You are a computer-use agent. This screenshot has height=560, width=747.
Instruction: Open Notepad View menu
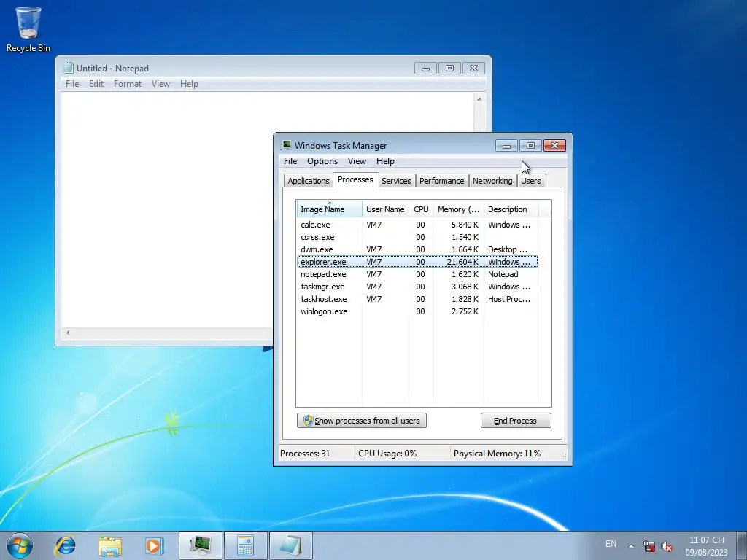pyautogui.click(x=160, y=84)
